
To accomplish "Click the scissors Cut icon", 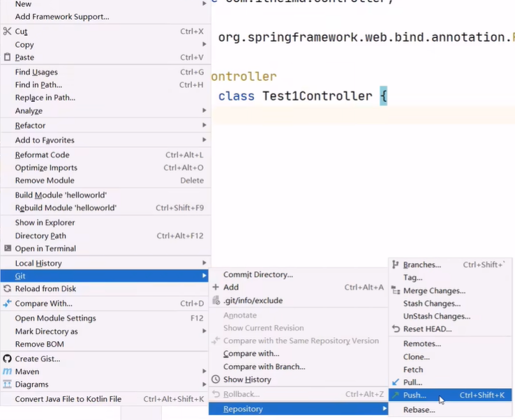I will (7, 31).
